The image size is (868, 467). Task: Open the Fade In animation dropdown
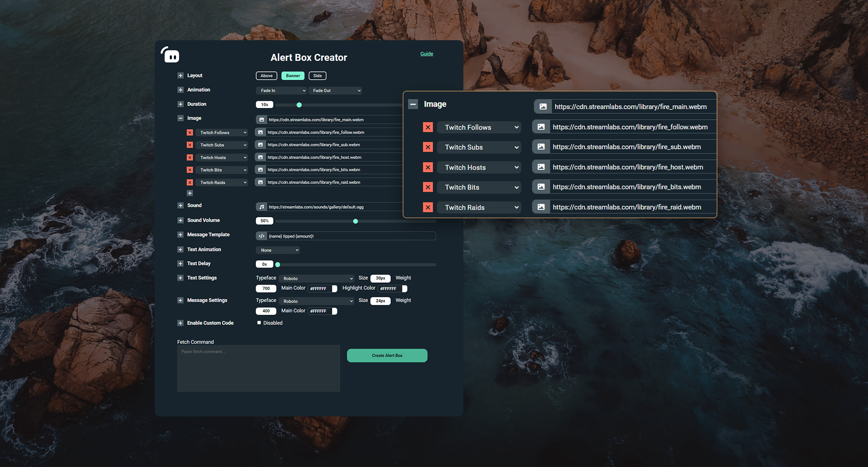point(281,91)
